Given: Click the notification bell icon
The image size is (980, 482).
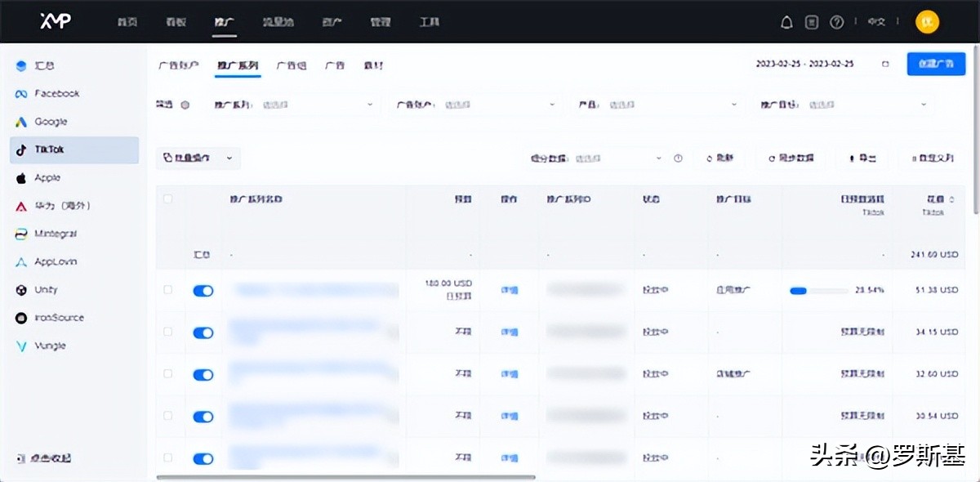Looking at the screenshot, I should (x=786, y=22).
